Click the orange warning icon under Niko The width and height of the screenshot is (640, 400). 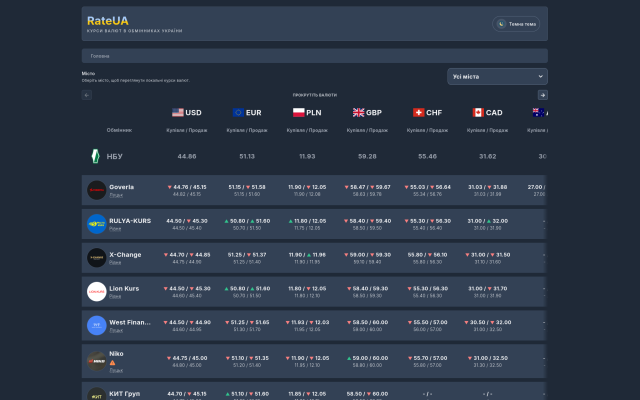[112, 362]
